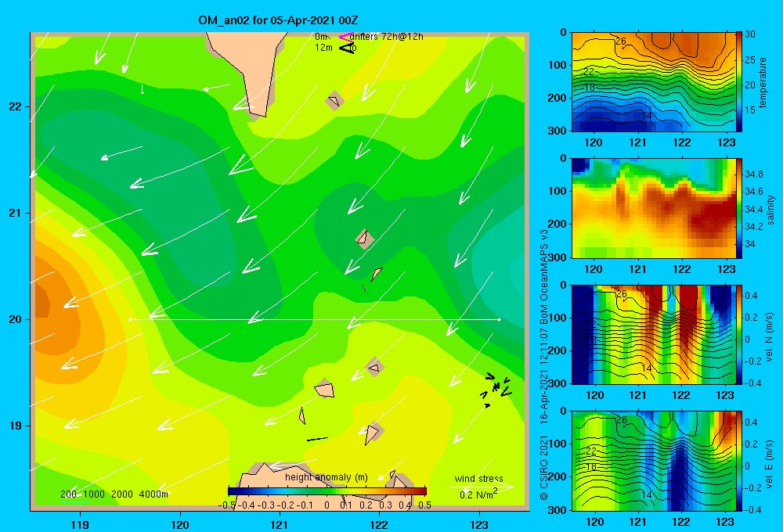Click latitude label 19 on main map axis
The height and width of the screenshot is (532, 783).
point(15,426)
